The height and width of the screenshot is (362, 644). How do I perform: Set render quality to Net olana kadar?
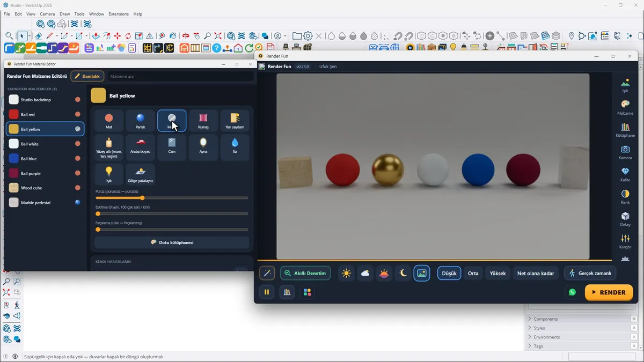click(536, 273)
